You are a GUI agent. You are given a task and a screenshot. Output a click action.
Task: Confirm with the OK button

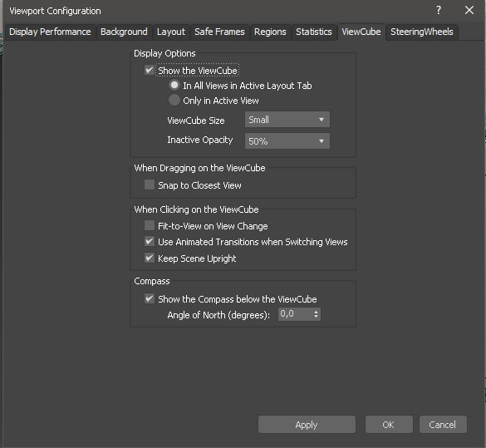(x=389, y=425)
